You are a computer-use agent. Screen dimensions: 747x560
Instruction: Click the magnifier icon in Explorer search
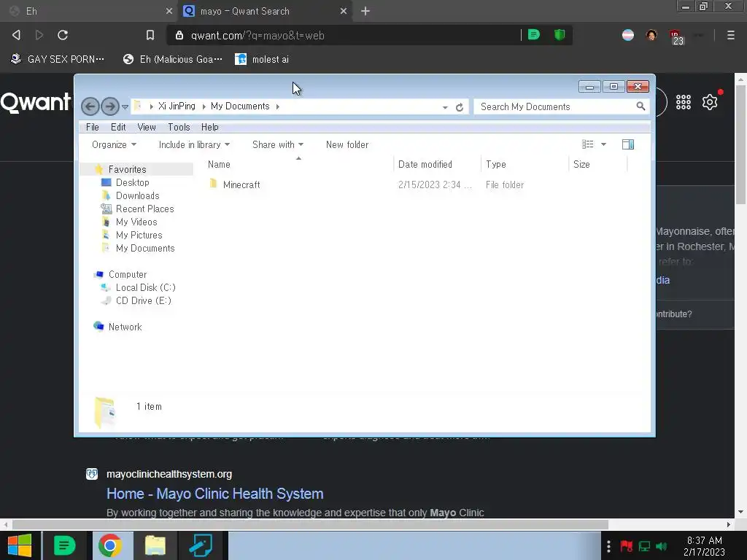[640, 106]
